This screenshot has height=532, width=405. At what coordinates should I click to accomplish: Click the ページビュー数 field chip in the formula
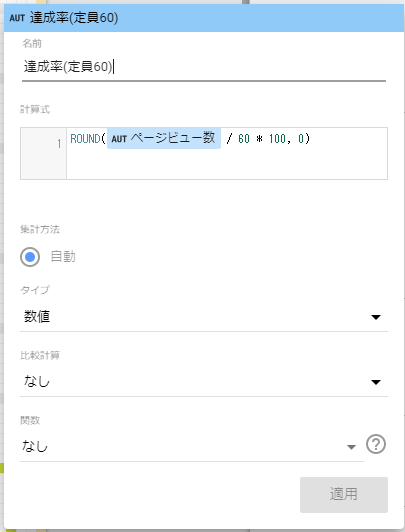164,138
